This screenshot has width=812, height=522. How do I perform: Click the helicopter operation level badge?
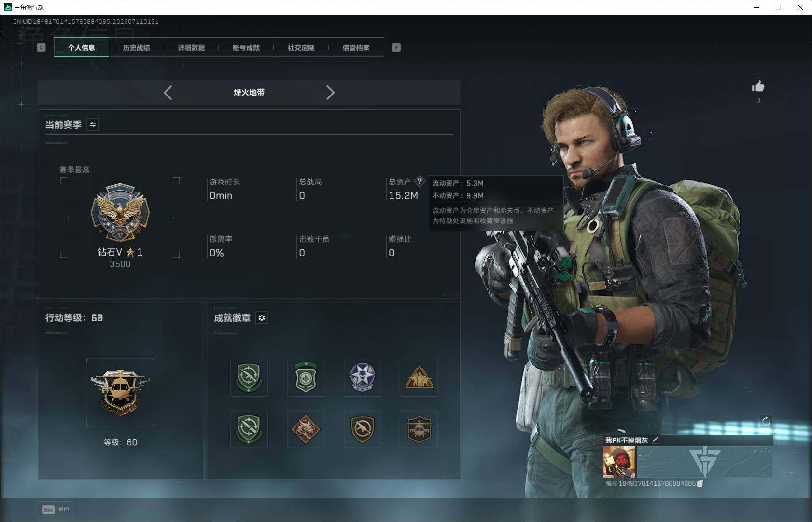(x=120, y=392)
